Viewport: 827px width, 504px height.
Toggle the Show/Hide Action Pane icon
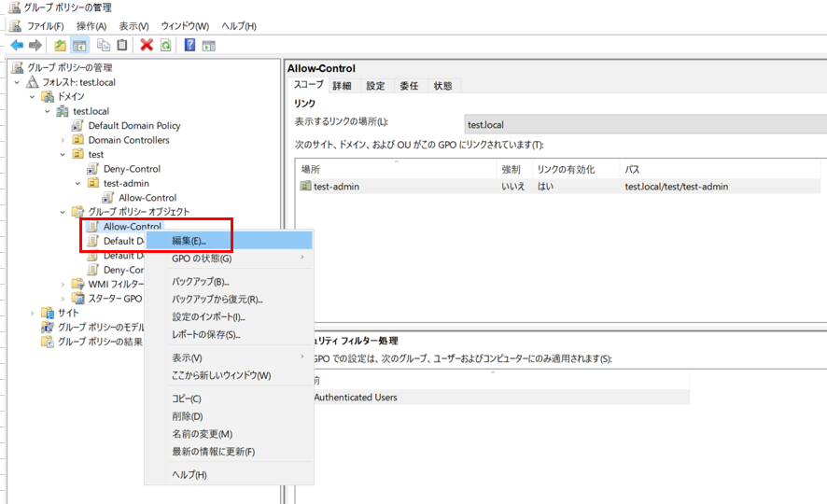coord(209,46)
